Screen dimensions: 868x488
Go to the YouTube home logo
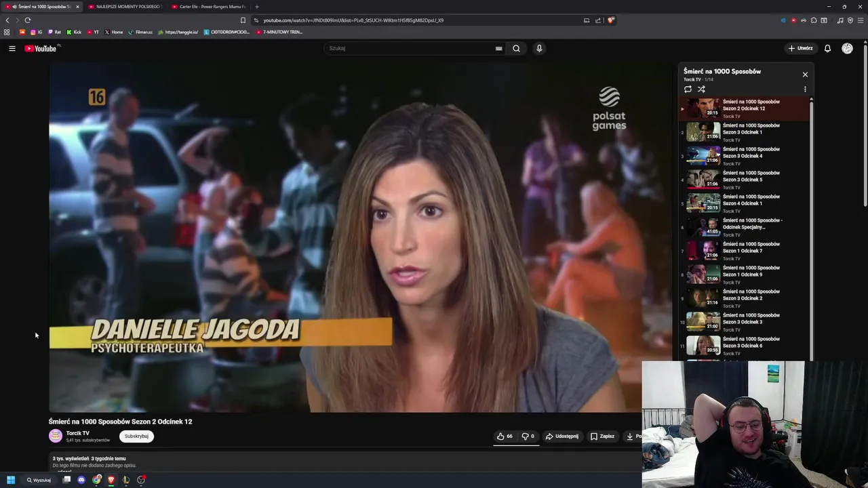pyautogui.click(x=42, y=48)
